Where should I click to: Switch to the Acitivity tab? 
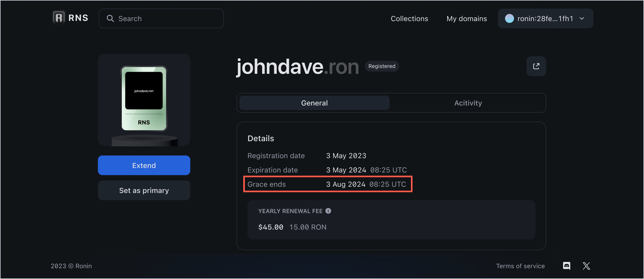[x=468, y=103]
